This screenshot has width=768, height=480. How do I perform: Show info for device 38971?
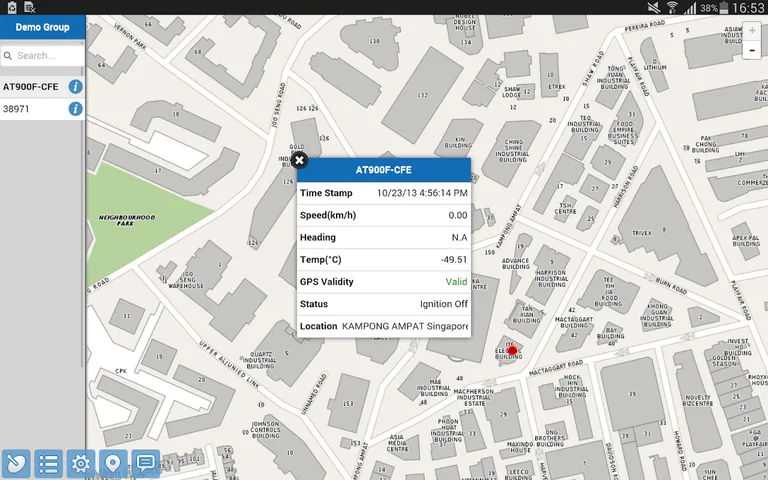[75, 109]
